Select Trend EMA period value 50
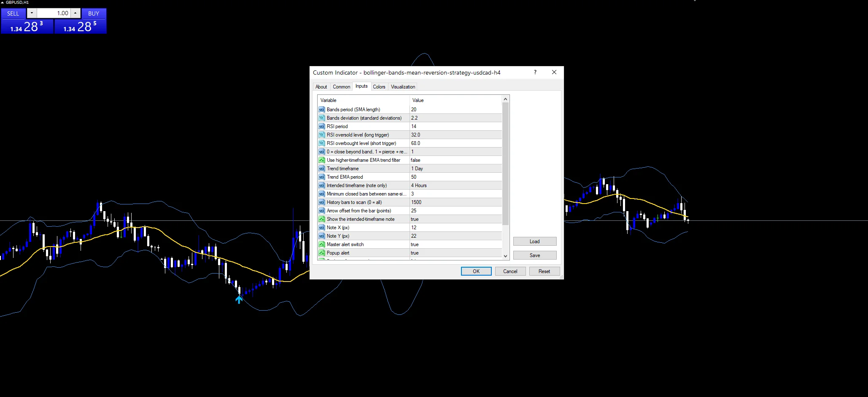Image resolution: width=868 pixels, height=397 pixels. pos(456,177)
